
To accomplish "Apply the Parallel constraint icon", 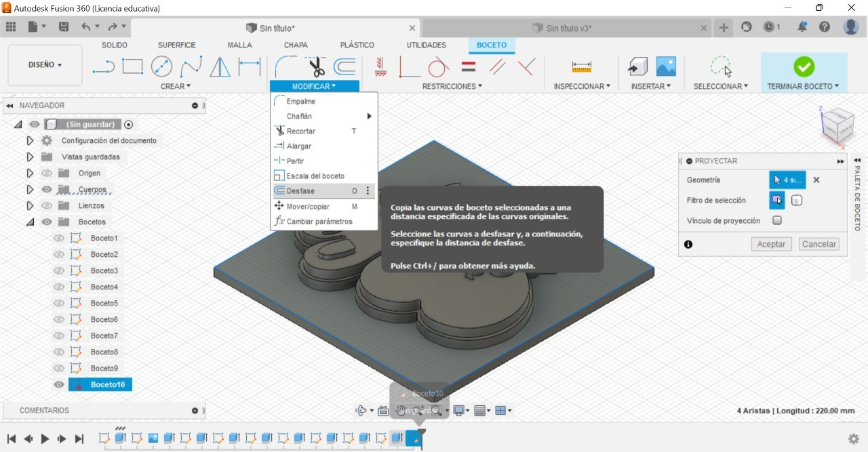I will click(497, 66).
